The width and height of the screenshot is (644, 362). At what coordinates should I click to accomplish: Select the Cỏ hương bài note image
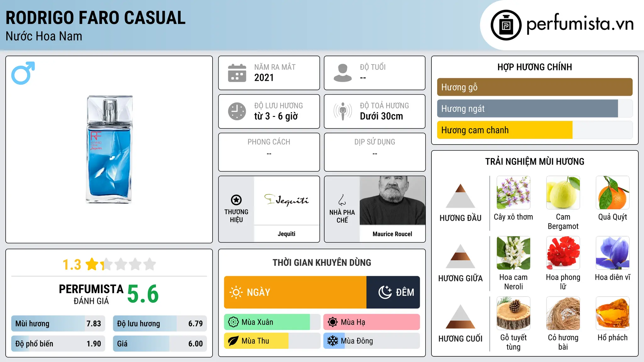click(563, 313)
